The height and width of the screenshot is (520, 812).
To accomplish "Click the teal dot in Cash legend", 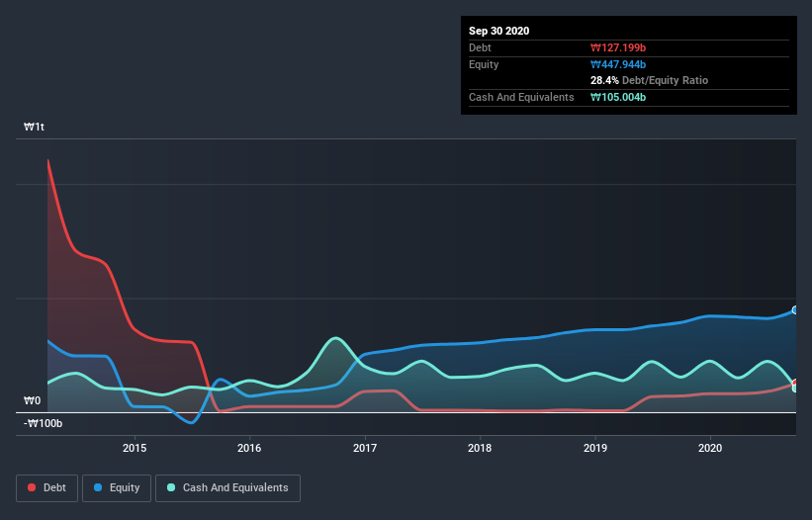I will tap(171, 487).
